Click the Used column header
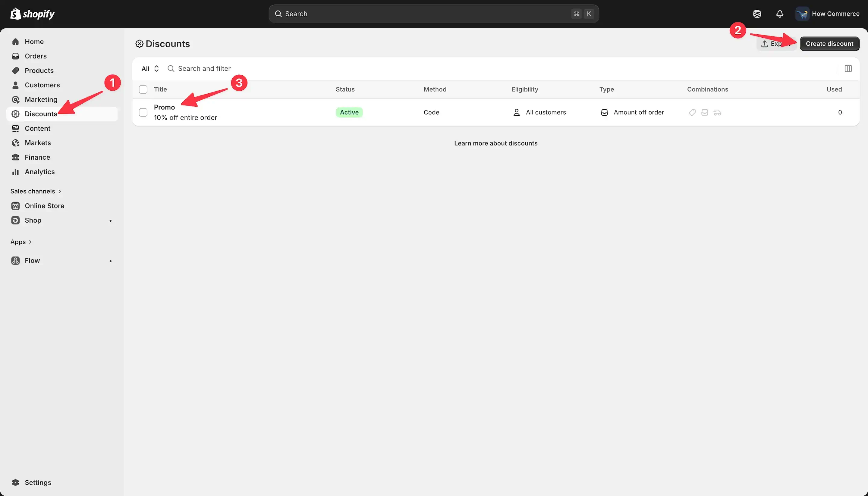Screen dimensions: 868x496 (x=834, y=89)
